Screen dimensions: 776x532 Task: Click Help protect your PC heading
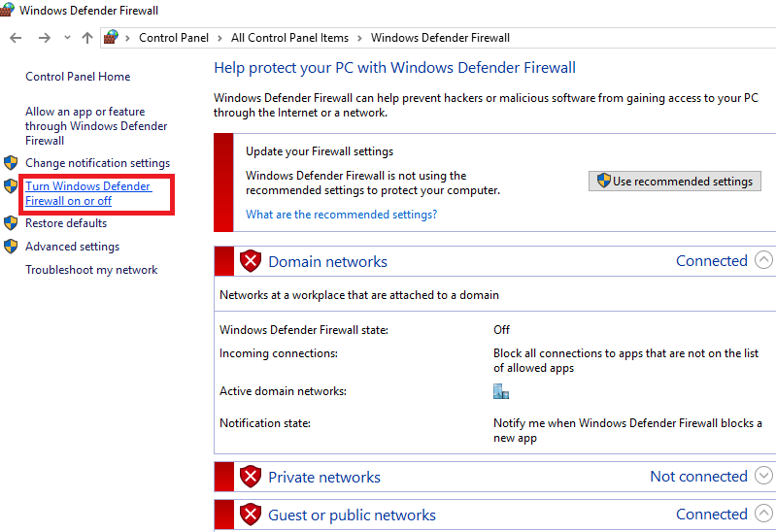coord(394,67)
